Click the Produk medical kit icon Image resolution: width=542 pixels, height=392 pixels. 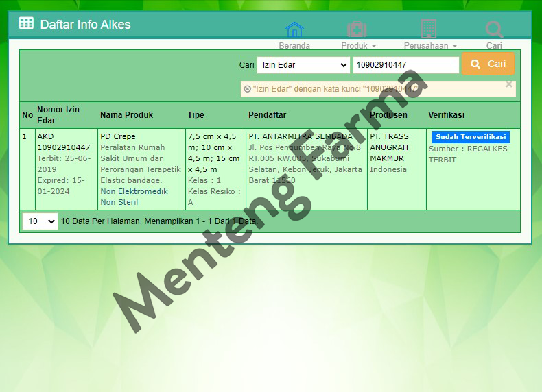[x=357, y=29]
